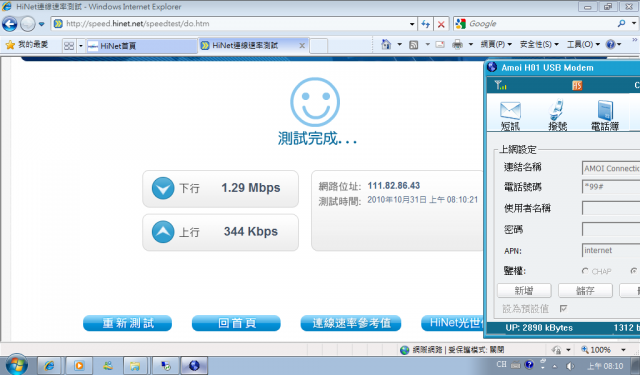Click the Print icon
The image size is (640, 375).
(x=457, y=44)
